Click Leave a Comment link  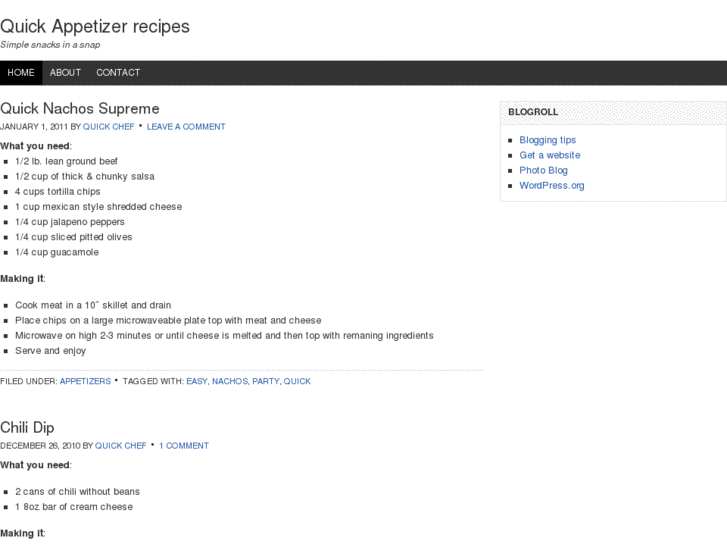(x=186, y=127)
